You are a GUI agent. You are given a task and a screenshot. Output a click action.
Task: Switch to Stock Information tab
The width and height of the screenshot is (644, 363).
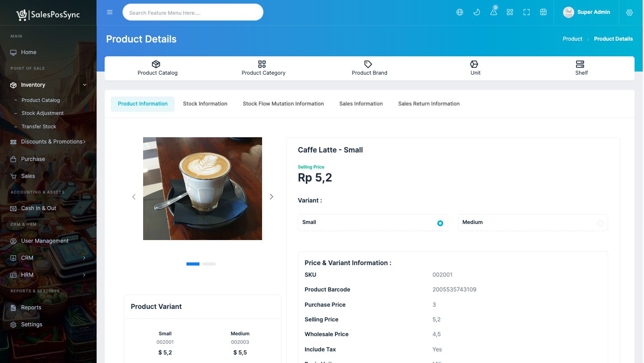tap(205, 104)
